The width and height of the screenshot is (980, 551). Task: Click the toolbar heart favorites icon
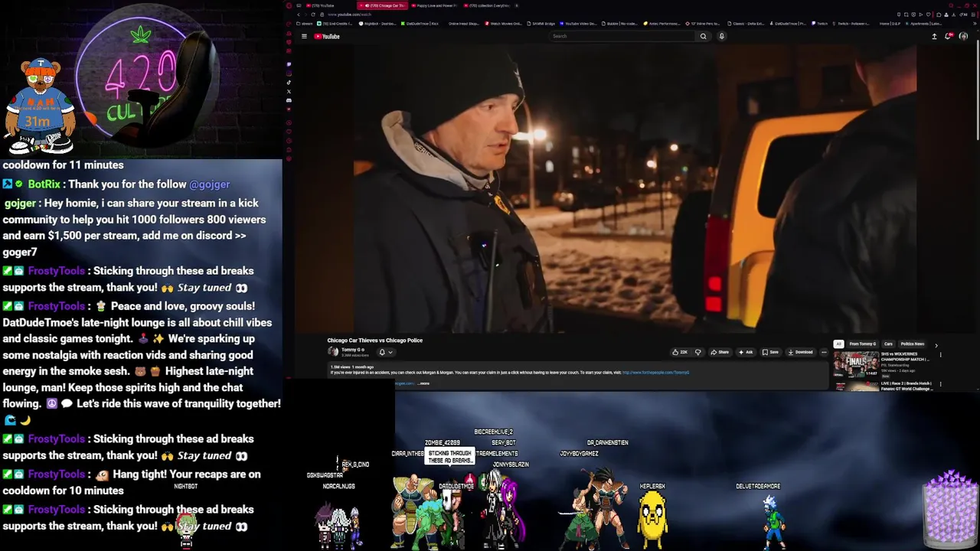coord(928,15)
